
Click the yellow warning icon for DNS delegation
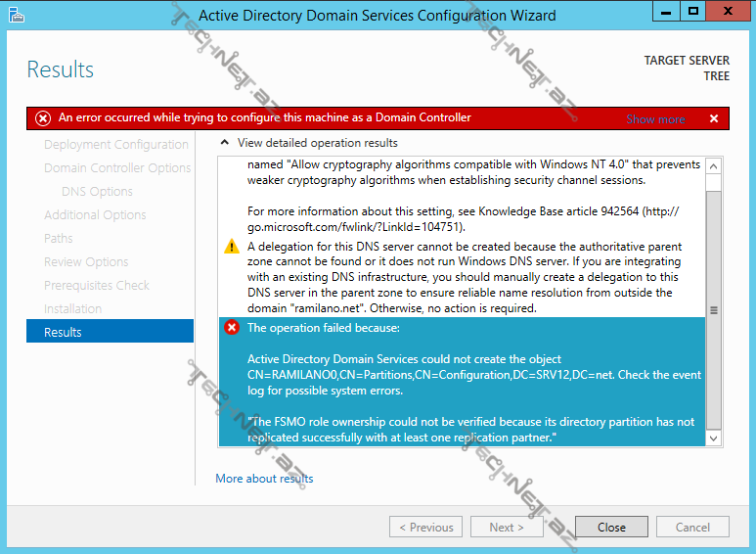coord(232,247)
